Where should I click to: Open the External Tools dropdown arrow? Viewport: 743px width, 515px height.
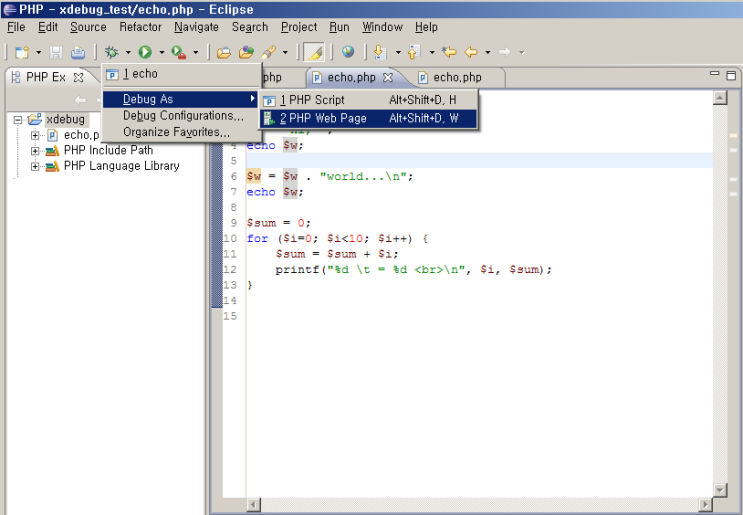tap(195, 52)
